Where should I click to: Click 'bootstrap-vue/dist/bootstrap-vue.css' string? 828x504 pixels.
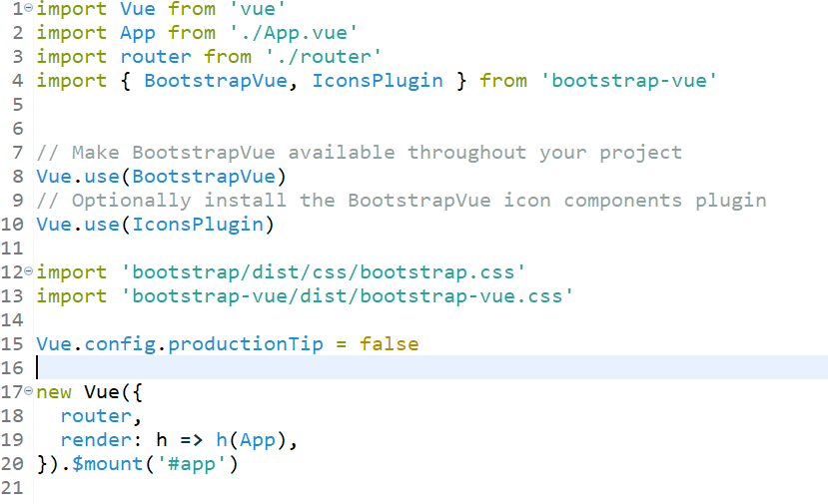[347, 296]
